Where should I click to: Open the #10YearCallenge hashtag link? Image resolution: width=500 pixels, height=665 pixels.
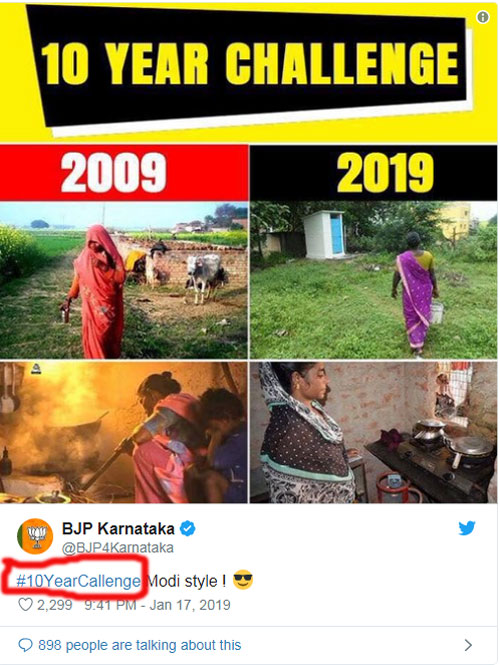pyautogui.click(x=78, y=581)
